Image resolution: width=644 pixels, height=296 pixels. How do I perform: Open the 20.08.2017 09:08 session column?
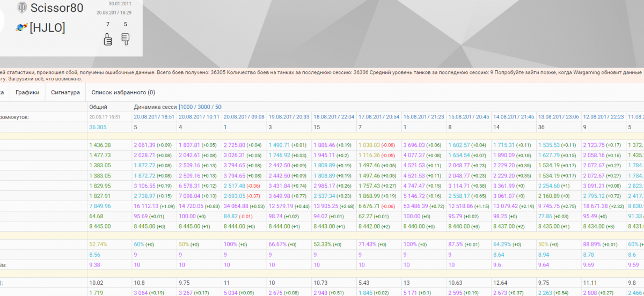[x=244, y=116]
